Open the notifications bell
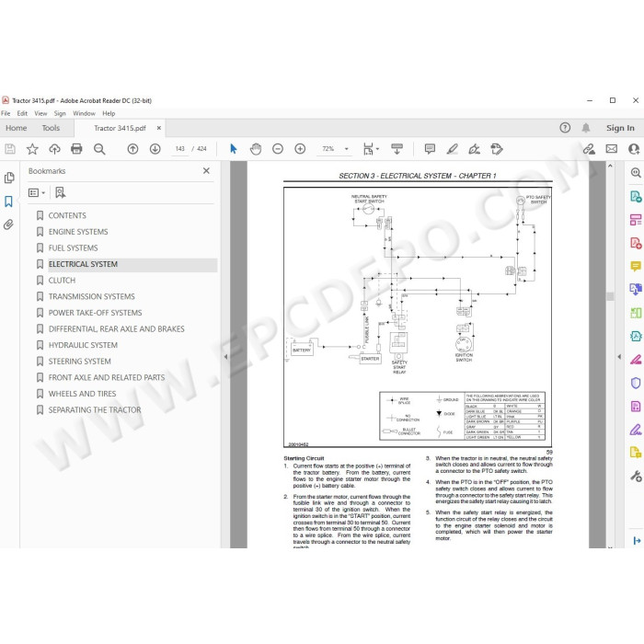The image size is (644, 644). point(586,128)
